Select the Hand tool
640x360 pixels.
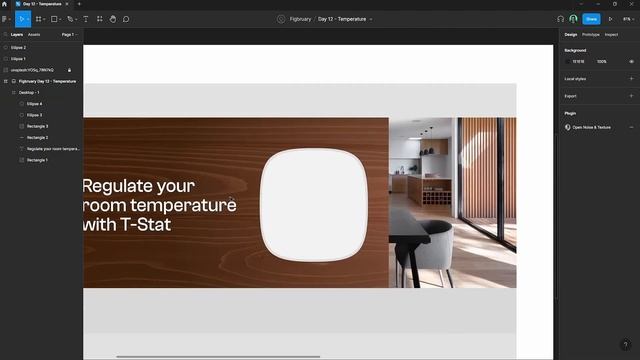(x=113, y=19)
